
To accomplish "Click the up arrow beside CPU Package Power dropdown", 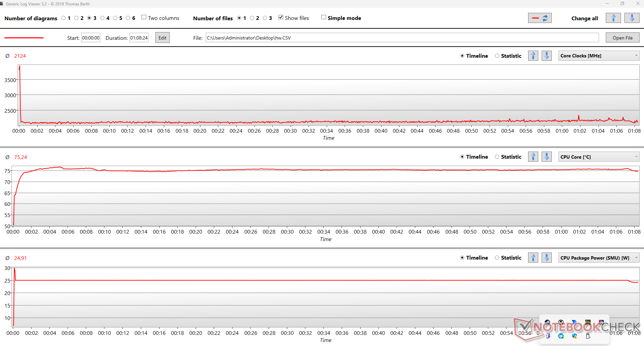I will [x=533, y=258].
